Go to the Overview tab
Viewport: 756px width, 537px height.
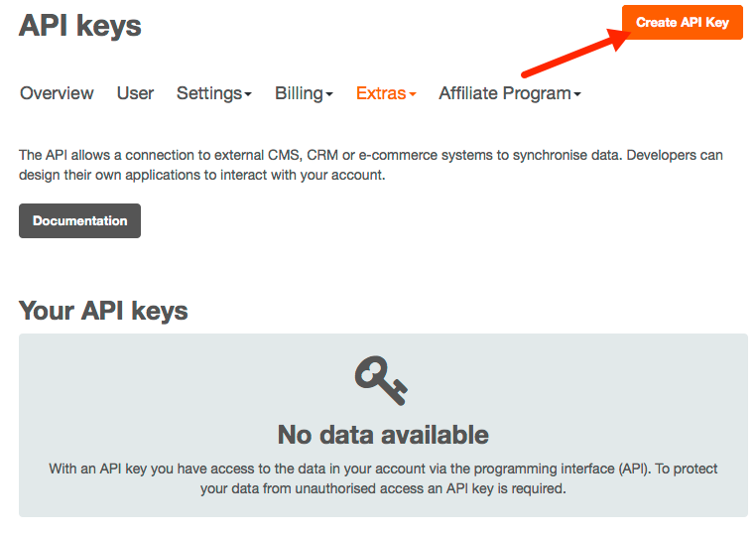[x=57, y=93]
